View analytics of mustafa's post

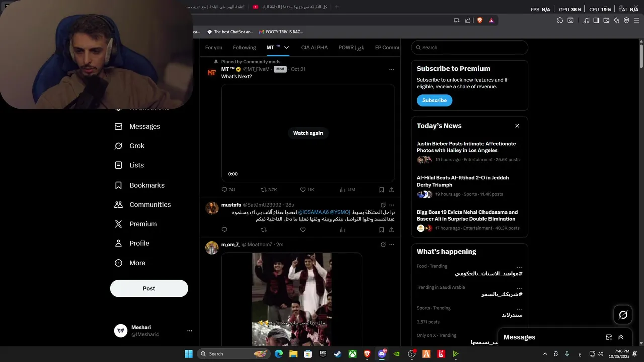pos(342,230)
